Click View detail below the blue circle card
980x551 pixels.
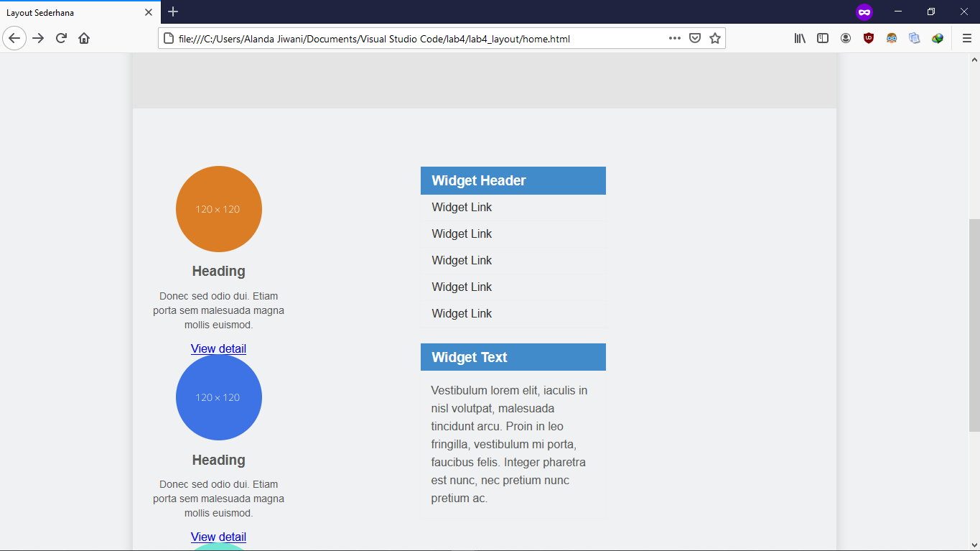pyautogui.click(x=218, y=537)
